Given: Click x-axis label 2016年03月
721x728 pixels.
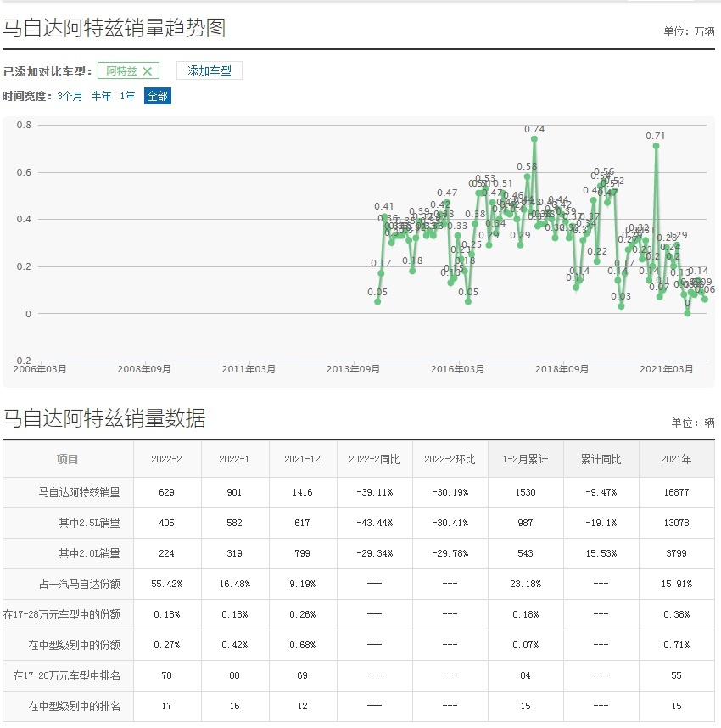Looking at the screenshot, I should pyautogui.click(x=458, y=369).
